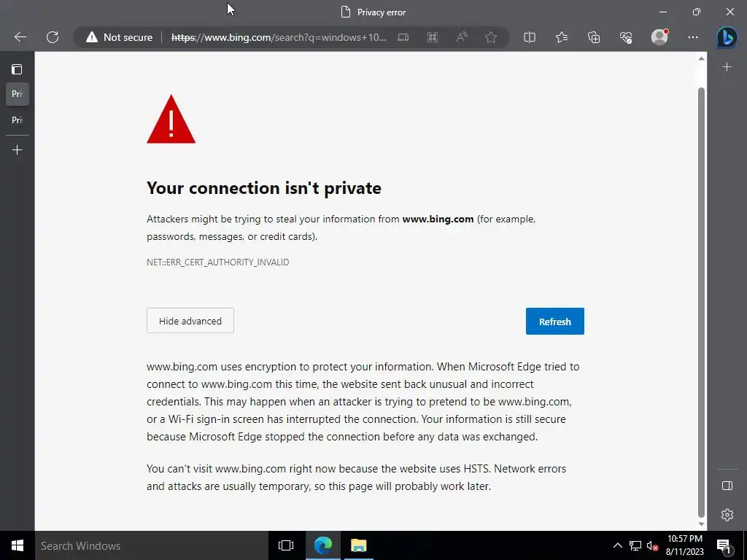Open the Favorites list
The height and width of the screenshot is (560, 747).
click(562, 37)
